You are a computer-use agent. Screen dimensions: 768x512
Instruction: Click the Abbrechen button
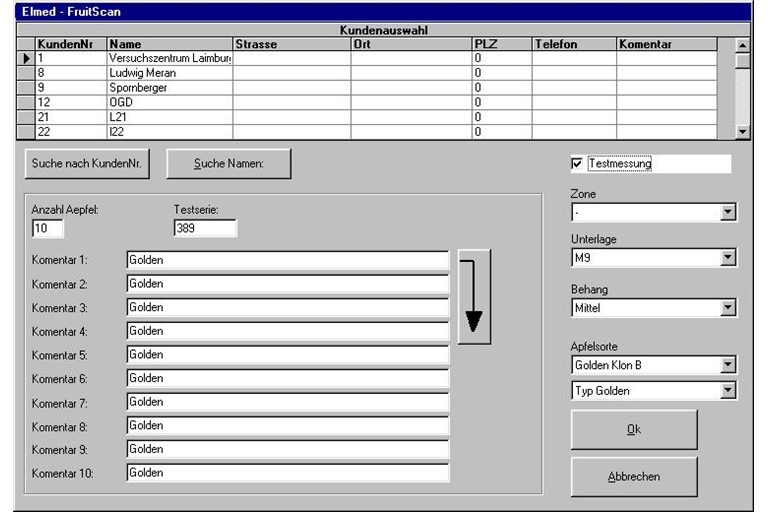pos(634,477)
